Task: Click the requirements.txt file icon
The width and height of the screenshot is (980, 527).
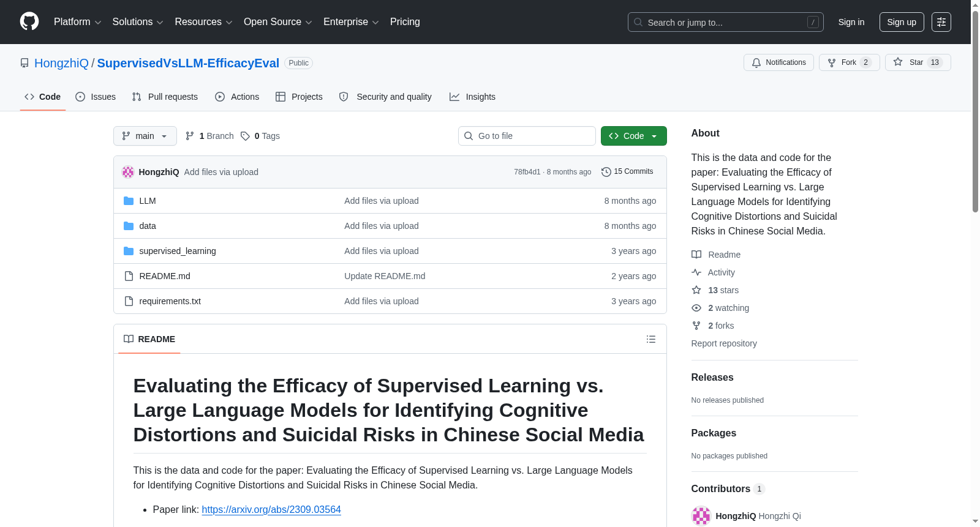Action: click(129, 301)
